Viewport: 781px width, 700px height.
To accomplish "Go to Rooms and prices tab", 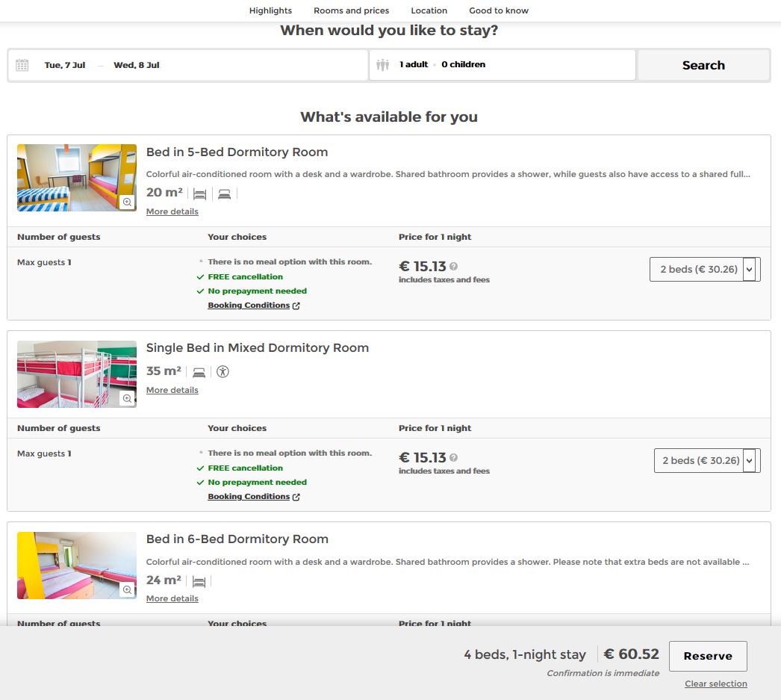I will tap(351, 10).
